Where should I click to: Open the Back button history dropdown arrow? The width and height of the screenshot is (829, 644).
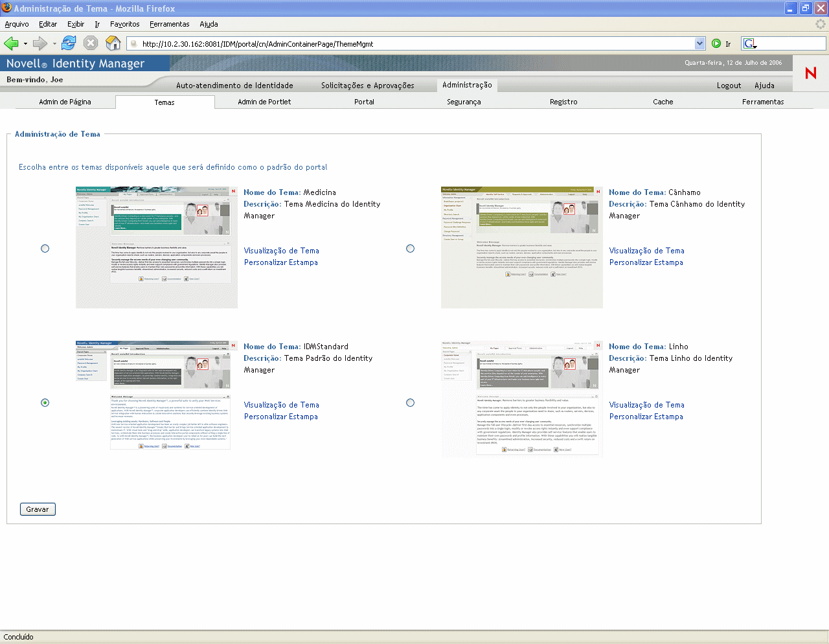click(25, 44)
